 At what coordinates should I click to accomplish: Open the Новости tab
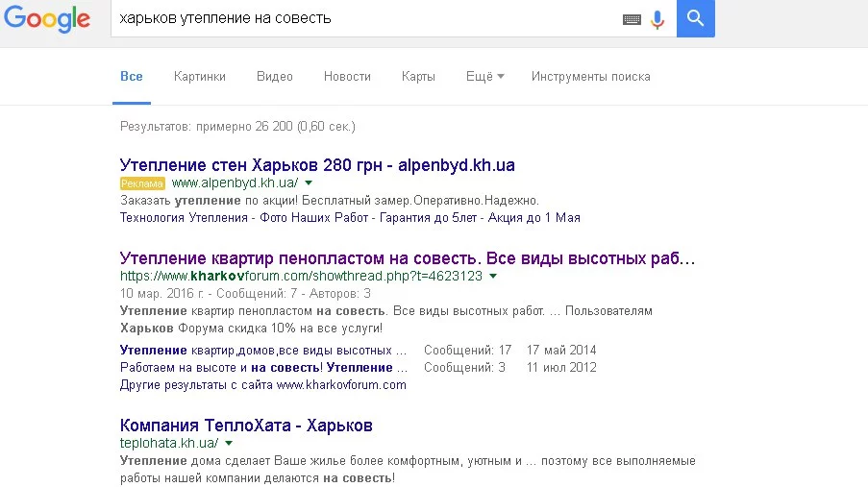(x=347, y=77)
